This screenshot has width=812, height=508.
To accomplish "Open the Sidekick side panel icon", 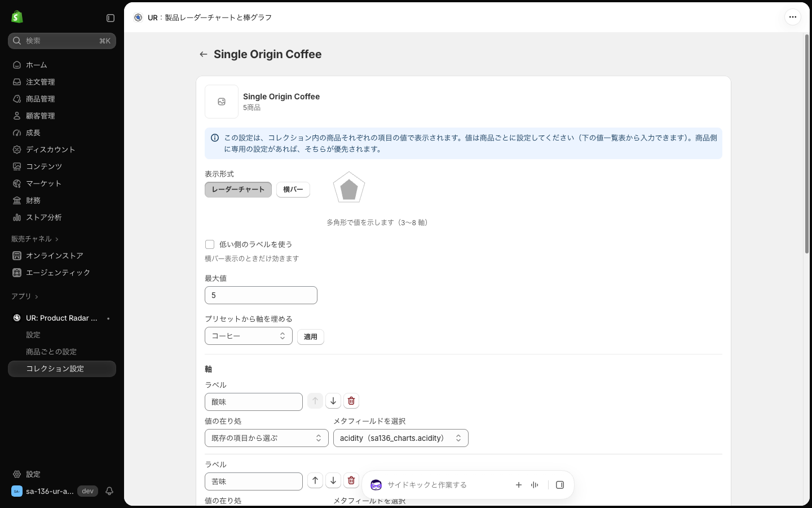I will pos(560,485).
